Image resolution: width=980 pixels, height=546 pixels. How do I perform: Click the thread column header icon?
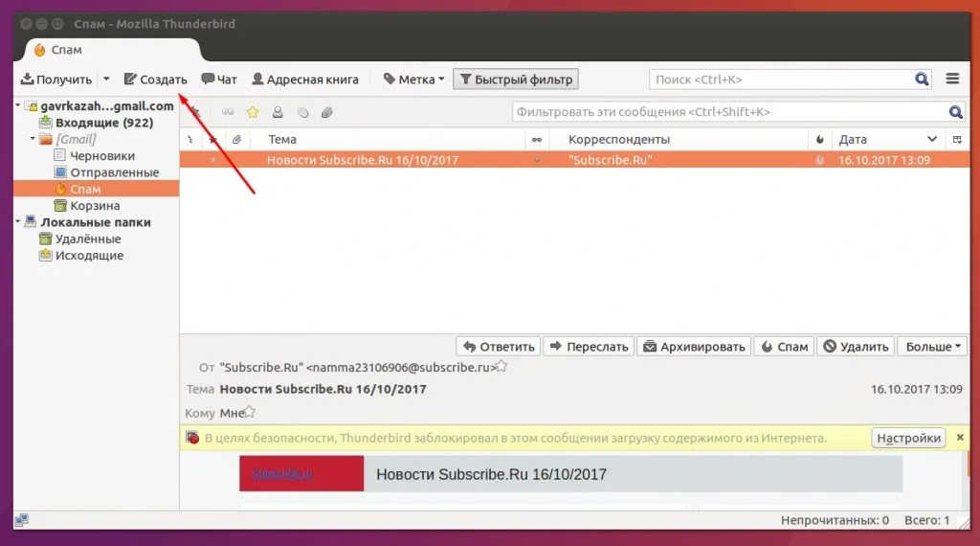tap(190, 140)
